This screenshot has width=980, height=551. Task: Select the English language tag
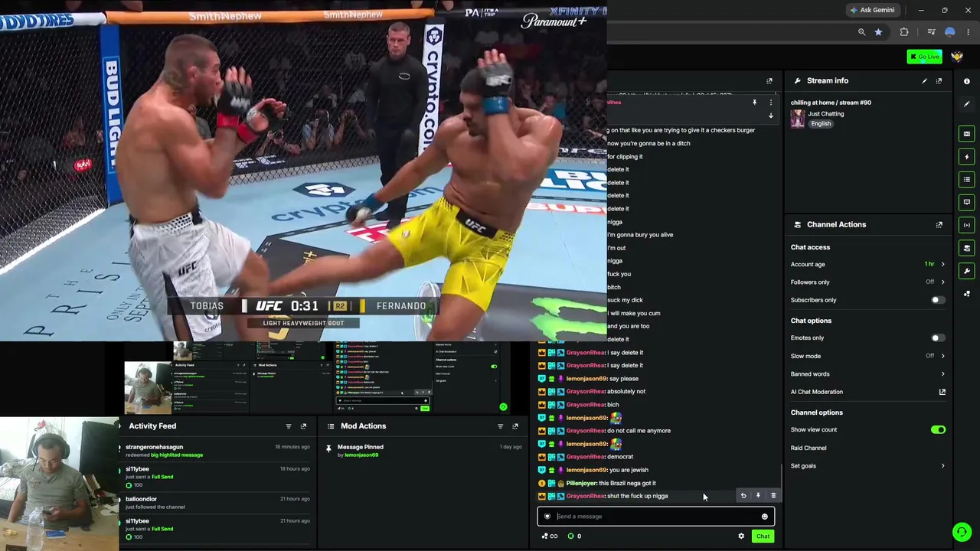click(821, 124)
